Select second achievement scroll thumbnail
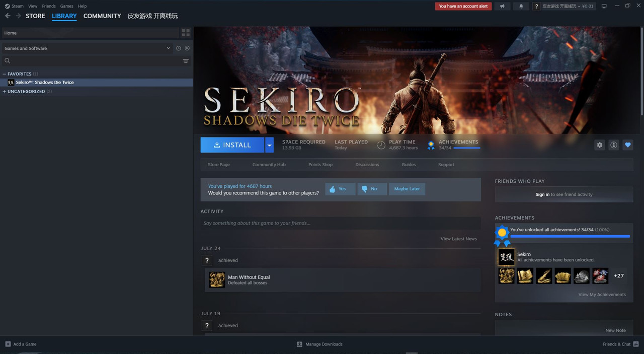This screenshot has height=354, width=644. pyautogui.click(x=525, y=276)
